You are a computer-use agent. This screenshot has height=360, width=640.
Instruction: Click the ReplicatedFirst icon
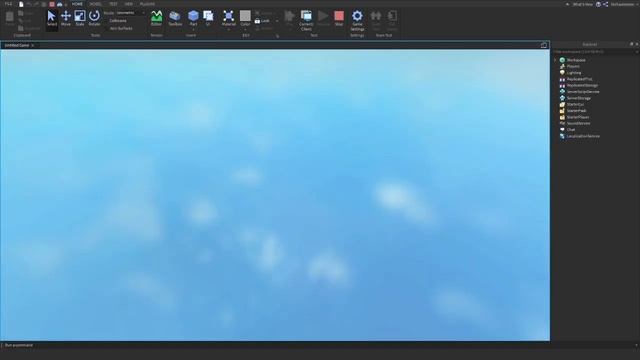click(562, 79)
